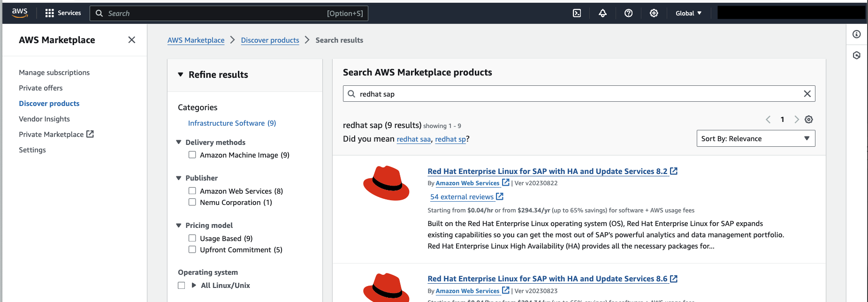
Task: Collapse the Publisher filter section
Action: (x=179, y=178)
